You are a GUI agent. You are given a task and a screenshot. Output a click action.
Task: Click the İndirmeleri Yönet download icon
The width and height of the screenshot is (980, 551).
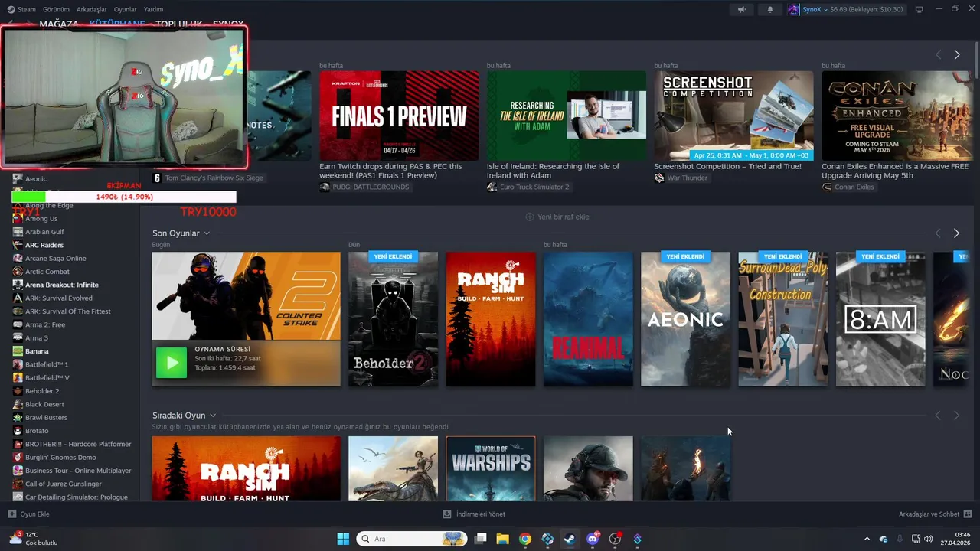(x=447, y=514)
